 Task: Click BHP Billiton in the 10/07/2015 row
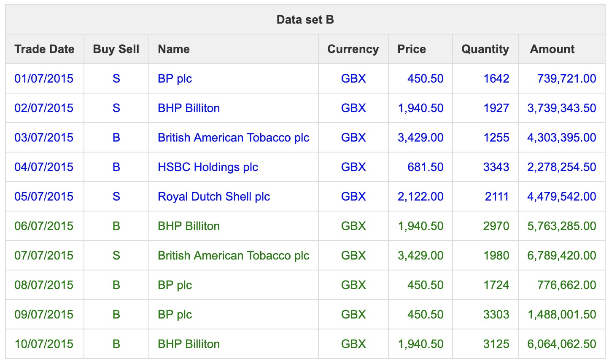(189, 344)
